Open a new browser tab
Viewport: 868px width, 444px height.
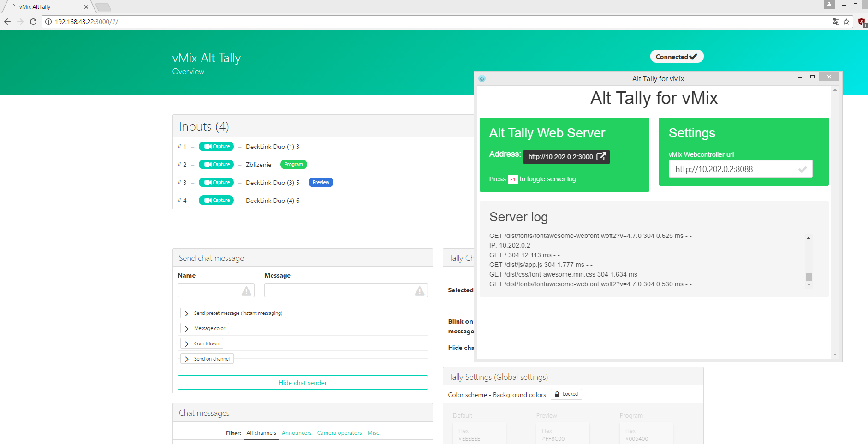click(x=103, y=7)
